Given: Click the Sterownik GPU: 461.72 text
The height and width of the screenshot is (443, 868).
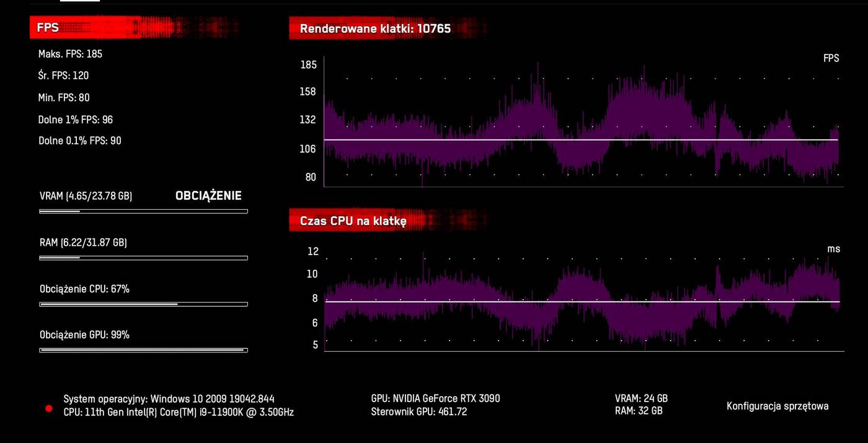Looking at the screenshot, I should 418,411.
